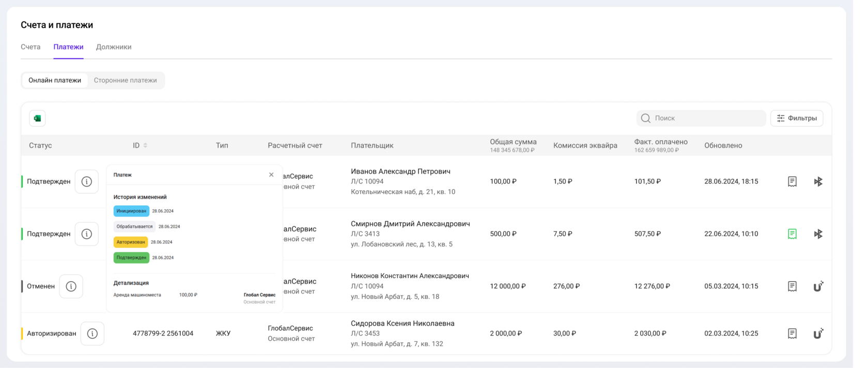Open the green receipt icon for Смирнов
868x368 pixels.
792,234
